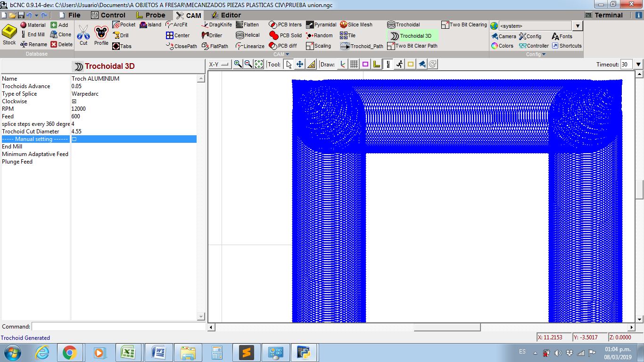Click the zoom in magnifier
This screenshot has height=362, width=644.
238,64
